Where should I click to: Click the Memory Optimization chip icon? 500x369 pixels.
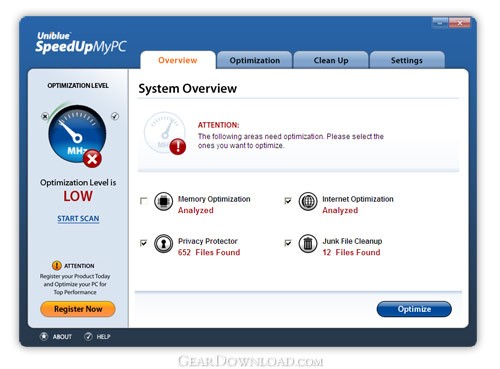point(163,201)
